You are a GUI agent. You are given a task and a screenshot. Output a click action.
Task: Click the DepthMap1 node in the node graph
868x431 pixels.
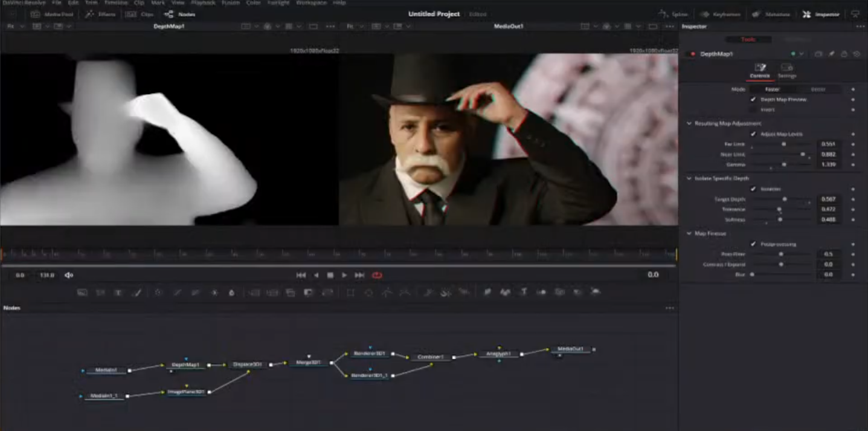tap(185, 365)
